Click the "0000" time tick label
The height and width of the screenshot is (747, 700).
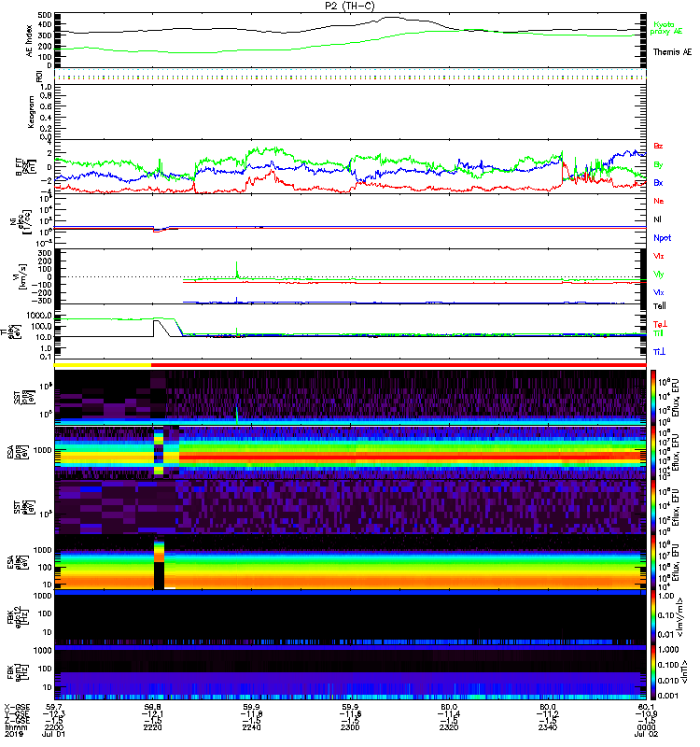(646, 727)
